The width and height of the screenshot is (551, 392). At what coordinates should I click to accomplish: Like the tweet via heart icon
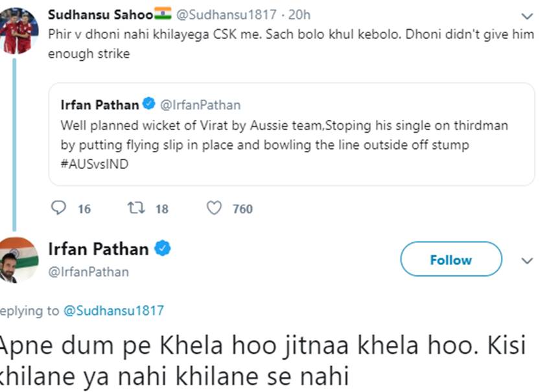(214, 208)
